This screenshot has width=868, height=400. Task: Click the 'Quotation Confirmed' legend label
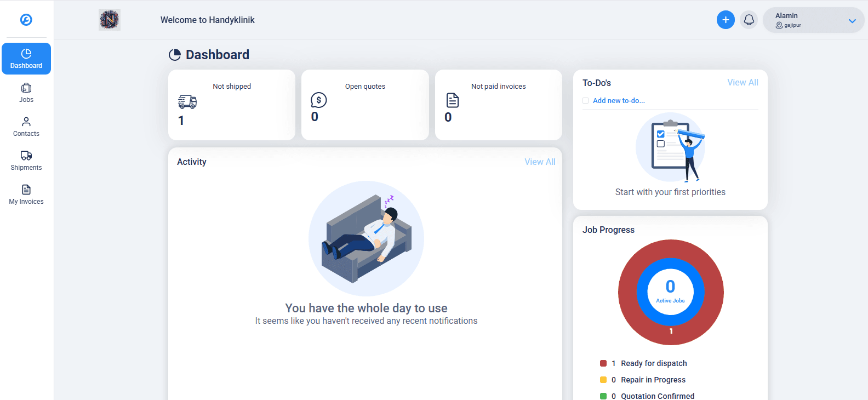(658, 396)
